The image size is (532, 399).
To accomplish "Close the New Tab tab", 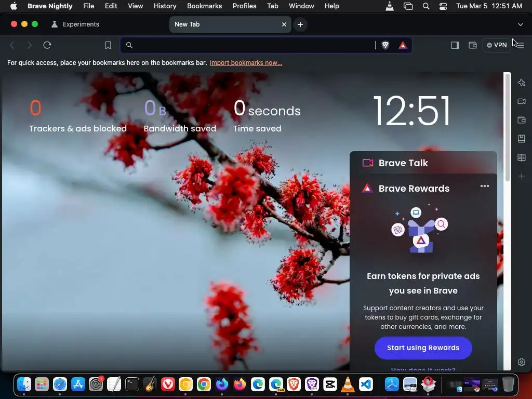I will [x=284, y=24].
